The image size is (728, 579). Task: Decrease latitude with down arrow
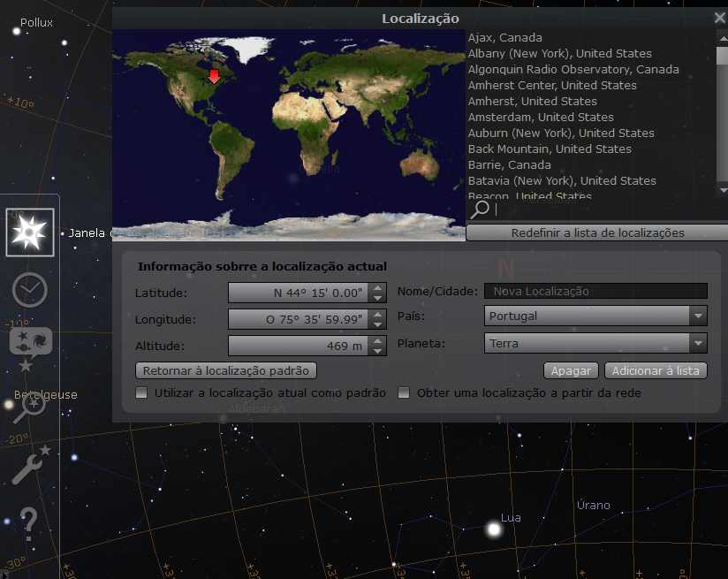coord(377,298)
